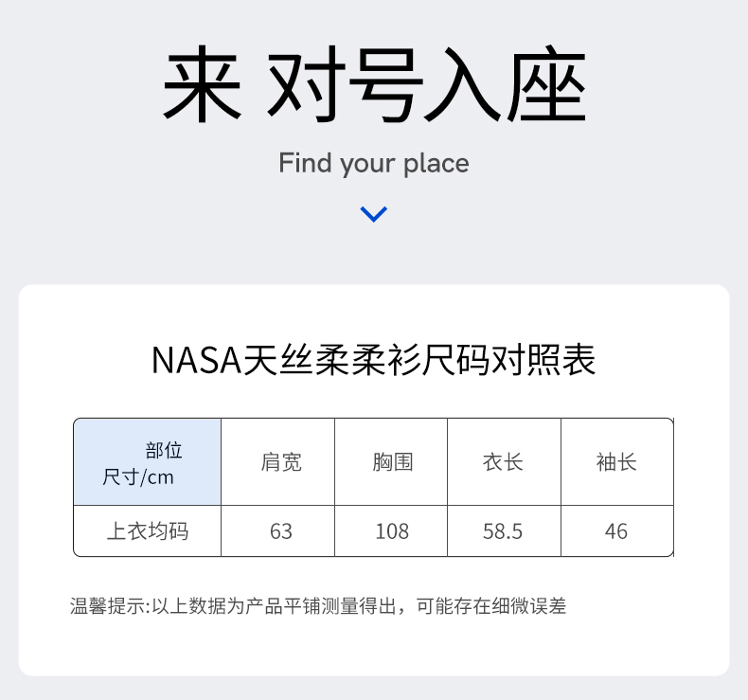The image size is (748, 700).
Task: Click the sleeve length value 46
Action: [x=616, y=531]
